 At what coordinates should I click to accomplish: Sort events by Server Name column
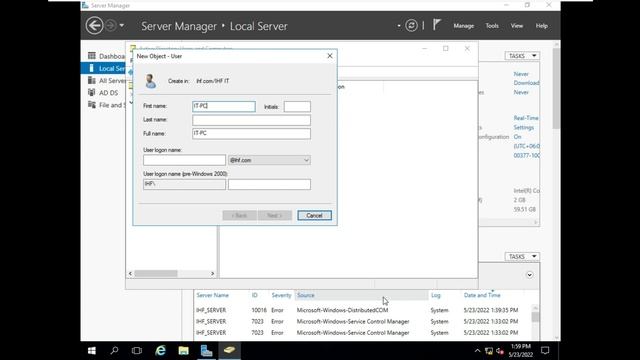pos(213,295)
